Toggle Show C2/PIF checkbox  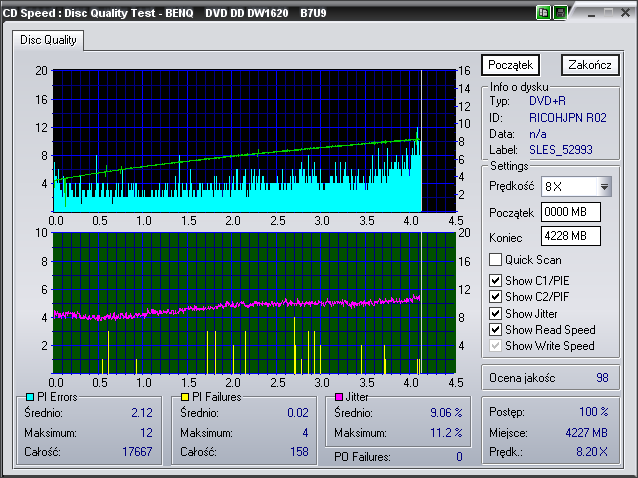coord(495,297)
